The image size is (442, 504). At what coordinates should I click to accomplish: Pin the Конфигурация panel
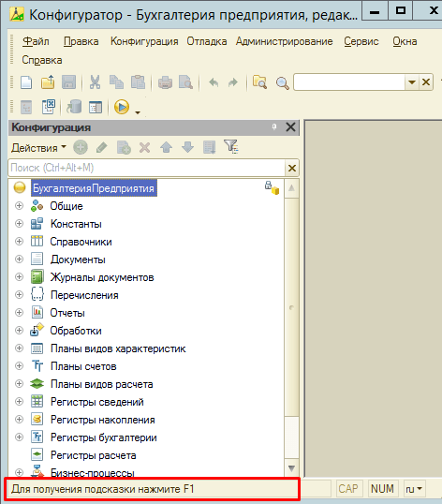click(274, 127)
